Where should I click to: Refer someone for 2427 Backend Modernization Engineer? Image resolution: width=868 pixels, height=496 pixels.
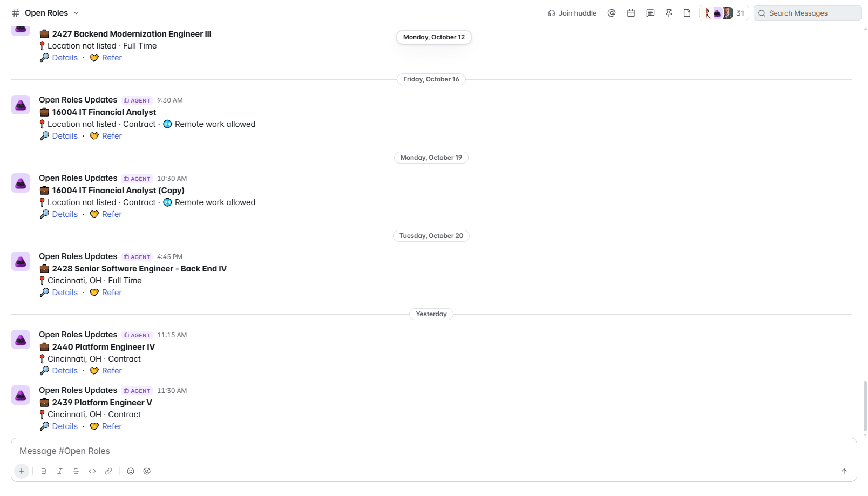(112, 58)
